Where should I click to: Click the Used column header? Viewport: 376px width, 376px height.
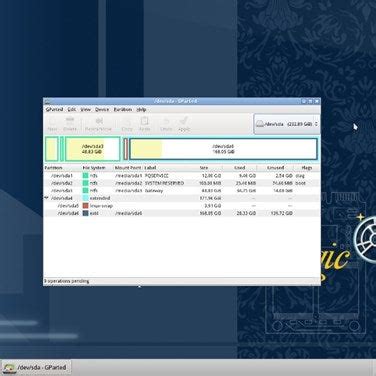[x=239, y=168]
